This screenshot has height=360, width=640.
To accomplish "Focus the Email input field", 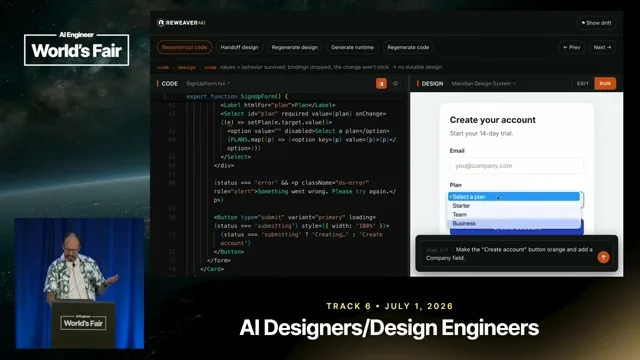I will coord(516,166).
